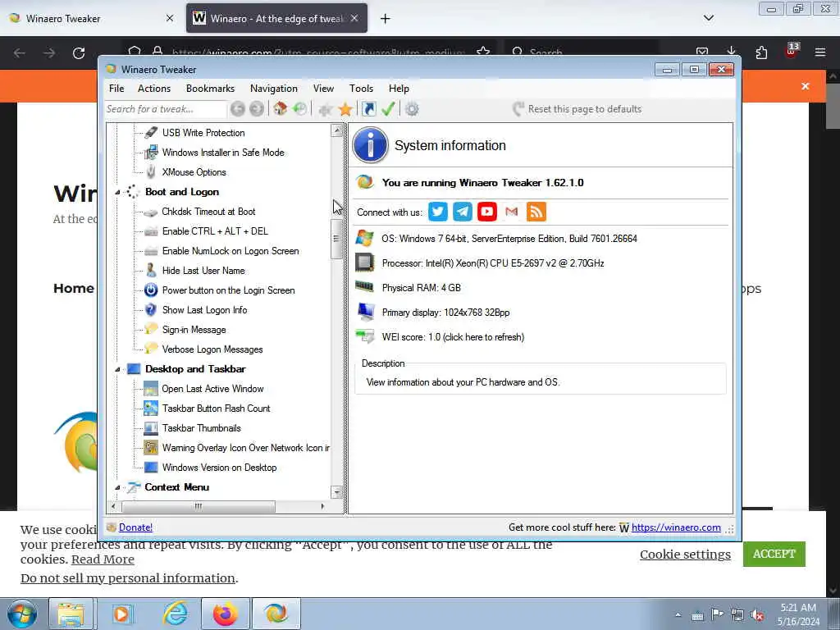Open the Help menu

[x=399, y=89]
